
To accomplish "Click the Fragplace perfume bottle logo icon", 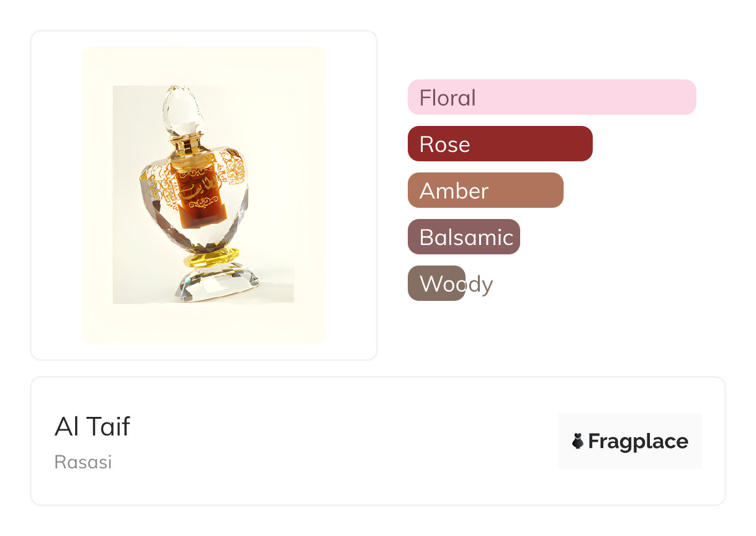I will pos(578,441).
